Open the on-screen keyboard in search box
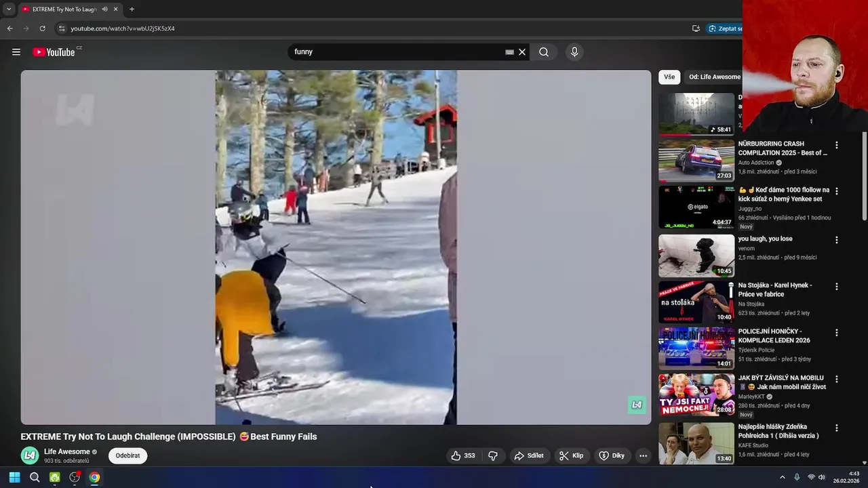This screenshot has height=488, width=868. 510,52
